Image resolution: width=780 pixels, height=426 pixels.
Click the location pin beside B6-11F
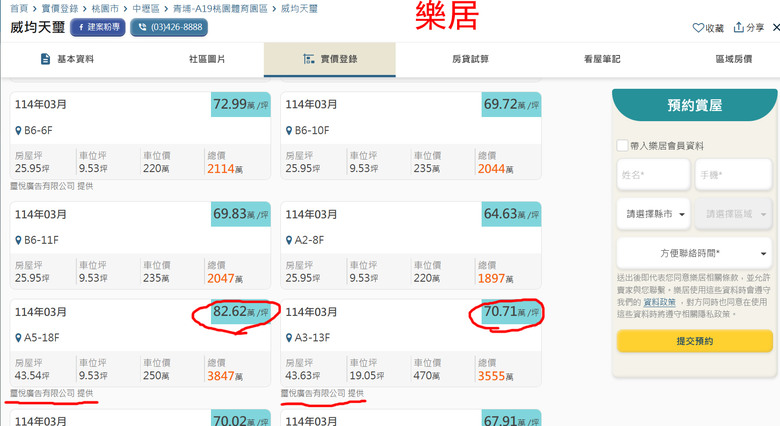coord(18,240)
